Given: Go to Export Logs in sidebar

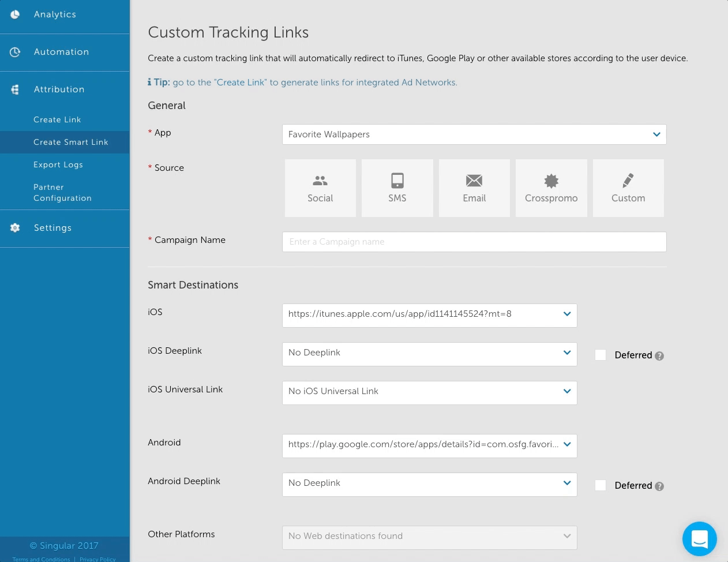Looking at the screenshot, I should point(58,164).
